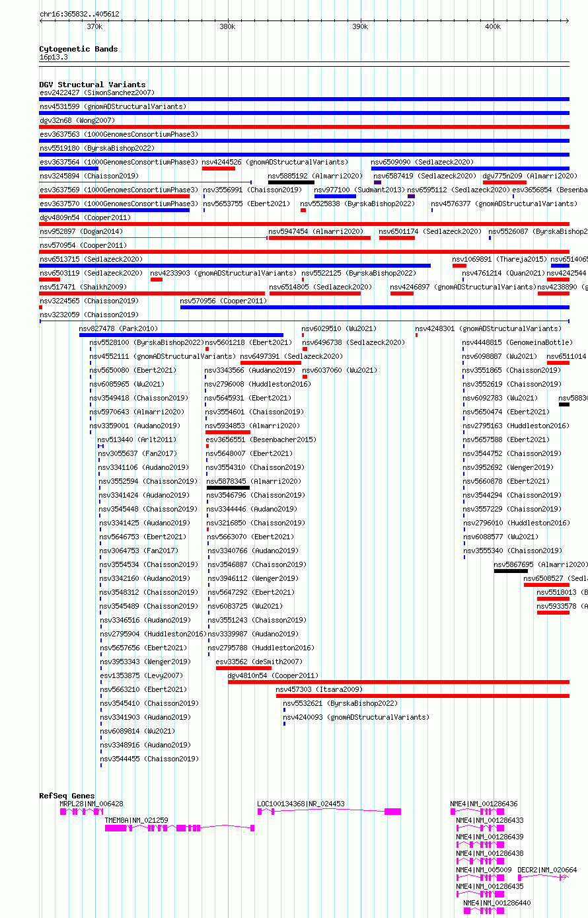Click the 390k ruler position label

[x=359, y=26]
